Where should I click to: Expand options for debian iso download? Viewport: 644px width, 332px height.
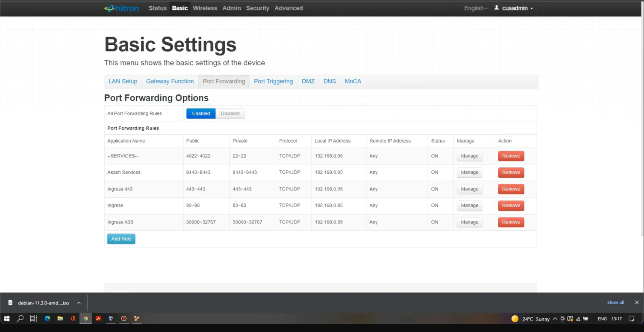79,303
